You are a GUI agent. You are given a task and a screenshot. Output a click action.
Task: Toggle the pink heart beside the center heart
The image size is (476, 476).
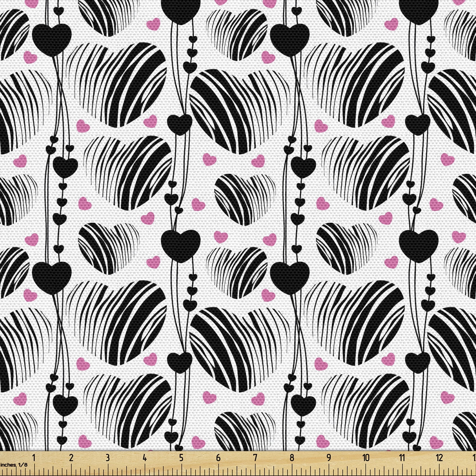pos(198,205)
